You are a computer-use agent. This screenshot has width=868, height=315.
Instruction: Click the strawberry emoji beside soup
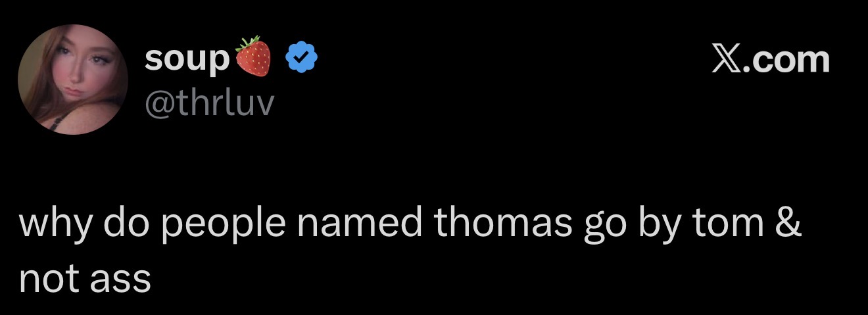[253, 57]
